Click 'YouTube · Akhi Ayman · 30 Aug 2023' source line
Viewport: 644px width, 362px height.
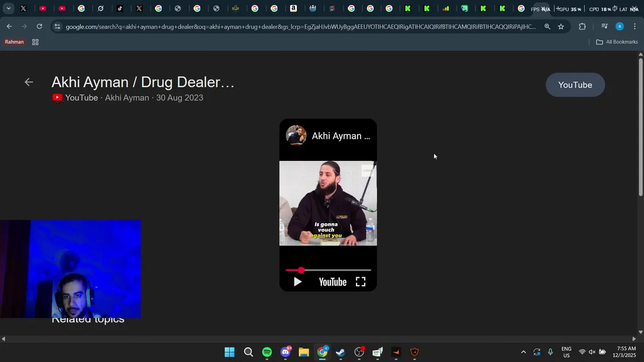click(128, 98)
